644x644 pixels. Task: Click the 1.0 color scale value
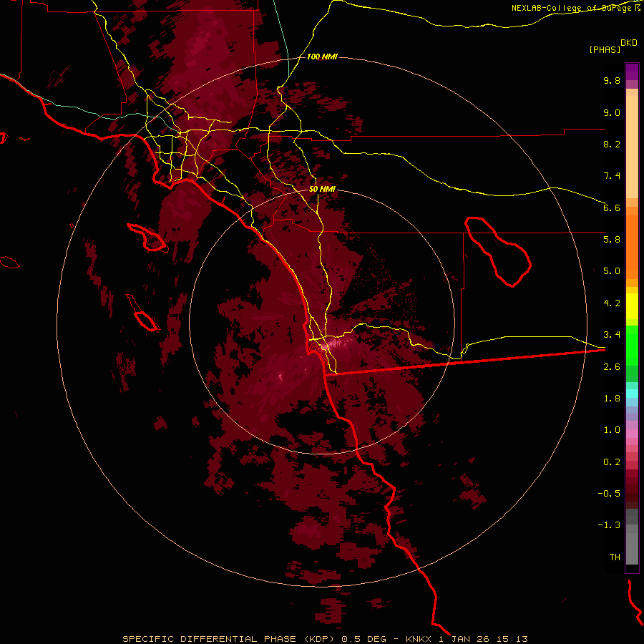pos(612,430)
